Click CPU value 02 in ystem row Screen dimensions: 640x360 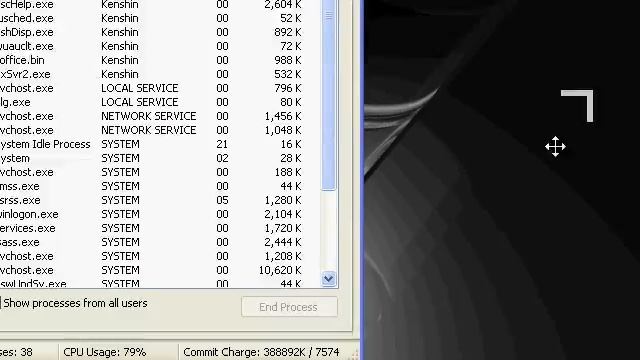point(222,158)
